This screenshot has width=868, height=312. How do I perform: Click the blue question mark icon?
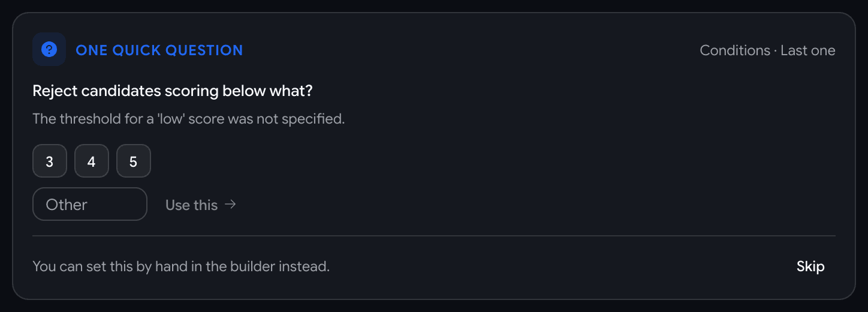(x=49, y=49)
